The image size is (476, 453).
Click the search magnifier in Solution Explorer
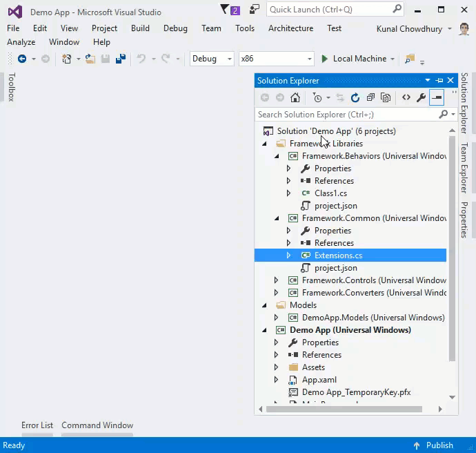click(x=443, y=114)
